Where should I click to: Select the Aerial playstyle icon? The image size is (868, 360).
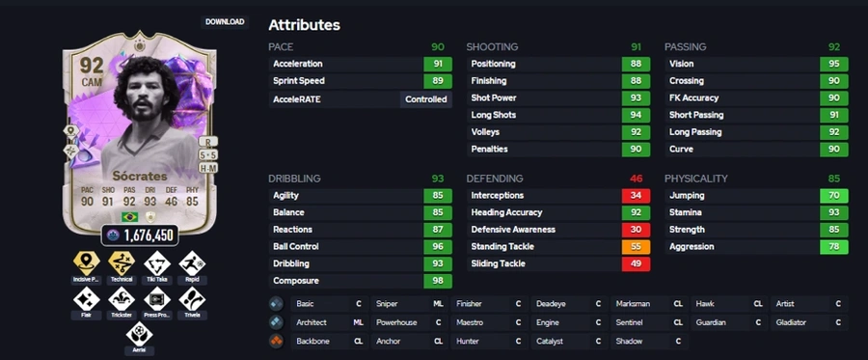pyautogui.click(x=139, y=334)
